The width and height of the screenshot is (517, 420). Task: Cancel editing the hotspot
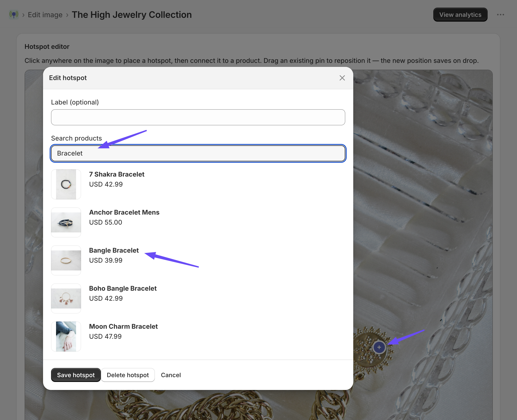click(171, 375)
